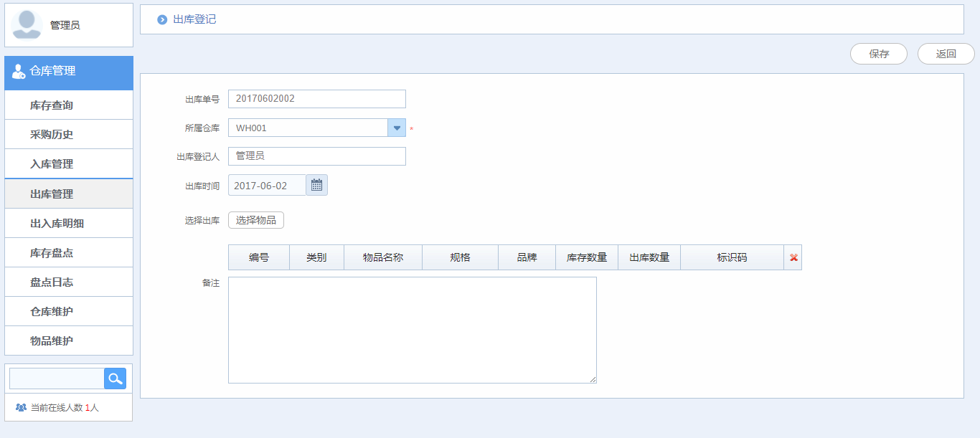Viewport: 980px width, 438px height.
Task: Click the magnifier search icon in sidebar
Action: (115, 378)
